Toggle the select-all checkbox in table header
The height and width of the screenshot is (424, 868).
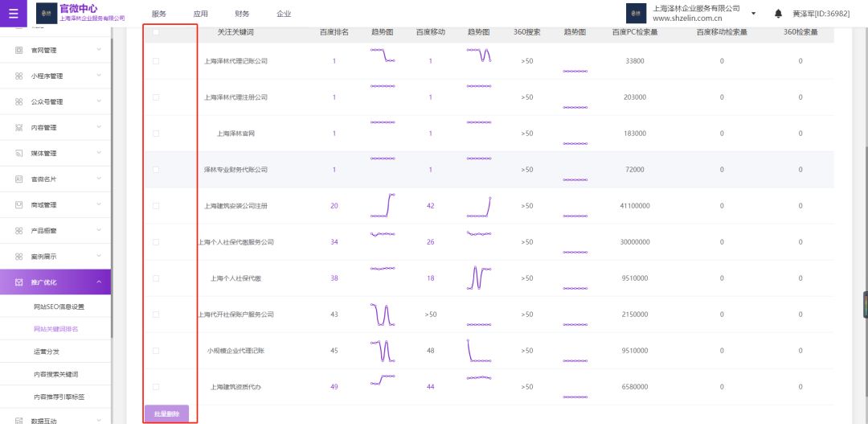click(x=156, y=33)
